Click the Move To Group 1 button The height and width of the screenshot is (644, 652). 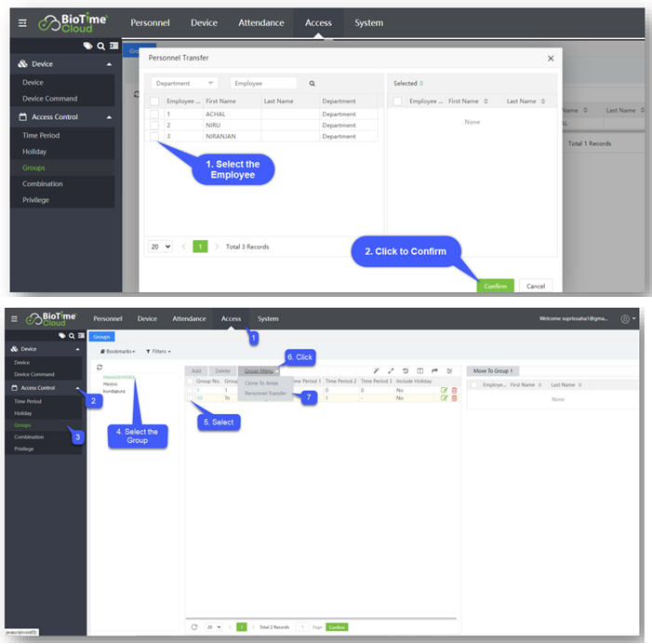(x=492, y=370)
